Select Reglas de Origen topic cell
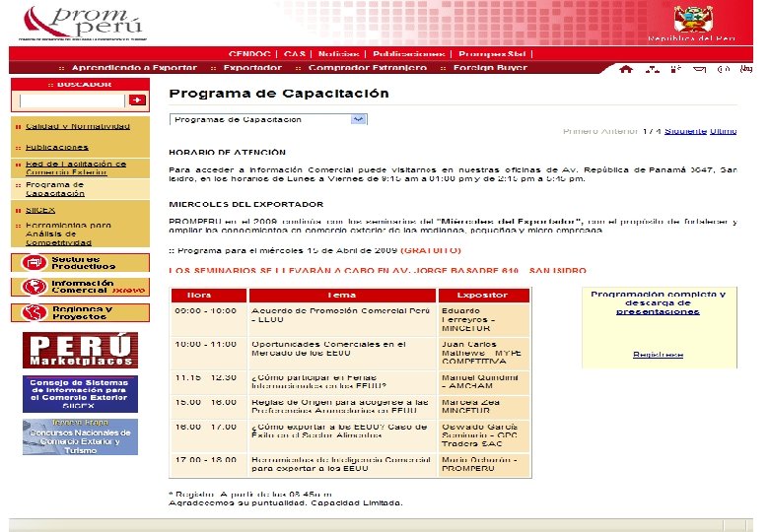Screen dimensions: 769x532 click(342, 406)
